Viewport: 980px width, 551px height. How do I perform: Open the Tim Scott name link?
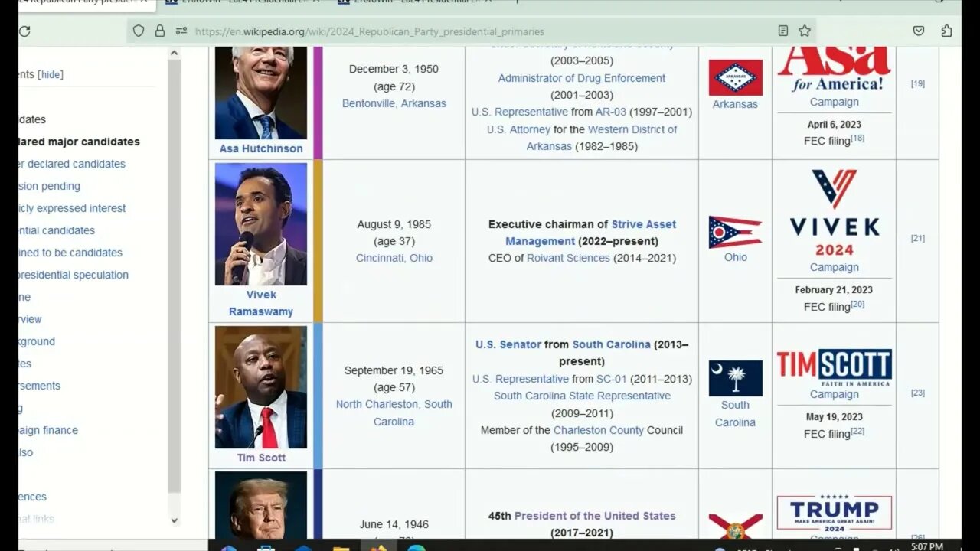tap(261, 458)
